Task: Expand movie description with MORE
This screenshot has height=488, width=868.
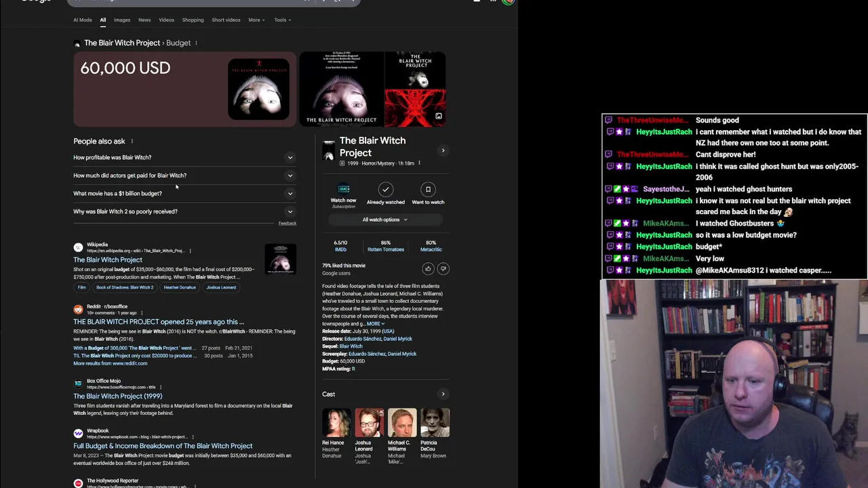Action: pos(375,324)
